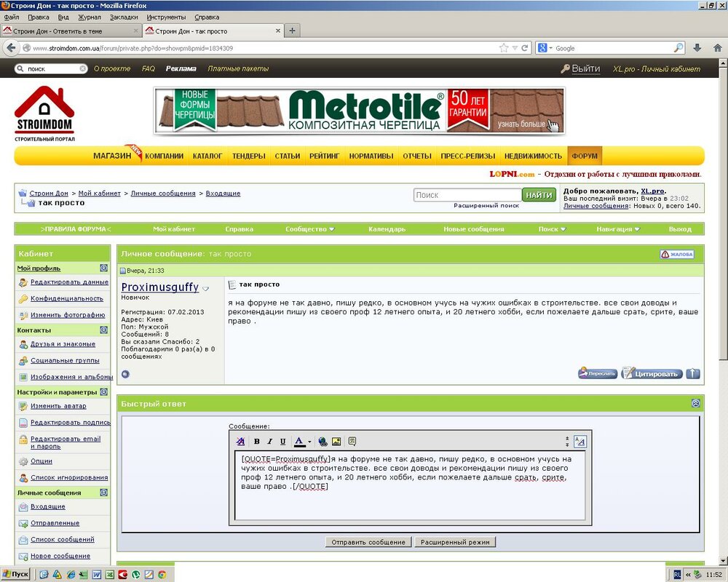Collapse the Личные сообщения sidebar section
The image size is (728, 582).
point(103,493)
